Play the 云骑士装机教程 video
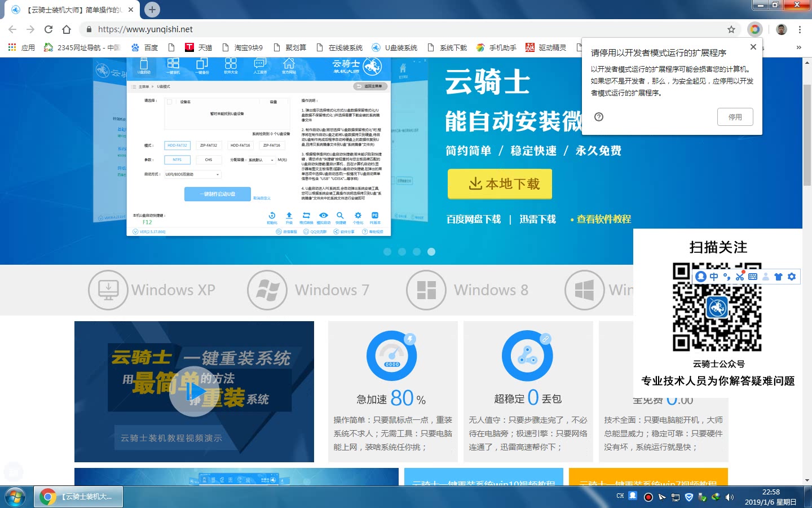This screenshot has height=508, width=812. [x=193, y=392]
